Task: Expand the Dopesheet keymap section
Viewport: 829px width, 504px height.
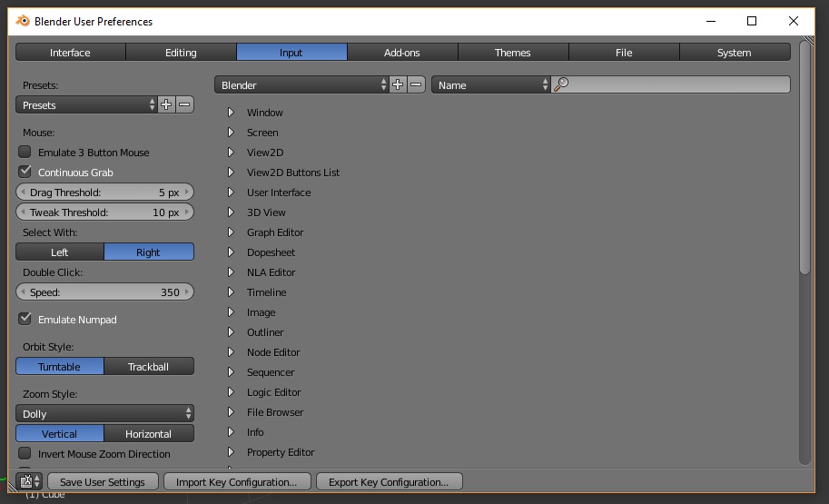Action: 231,252
